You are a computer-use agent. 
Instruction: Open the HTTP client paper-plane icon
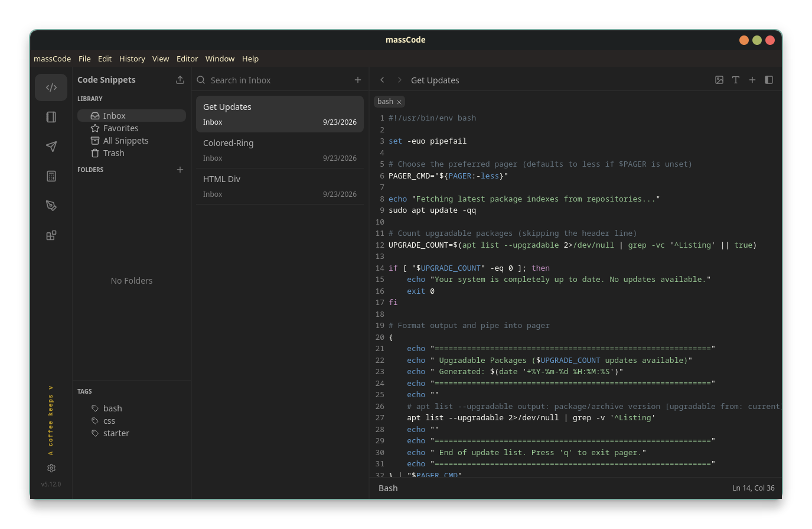click(51, 147)
